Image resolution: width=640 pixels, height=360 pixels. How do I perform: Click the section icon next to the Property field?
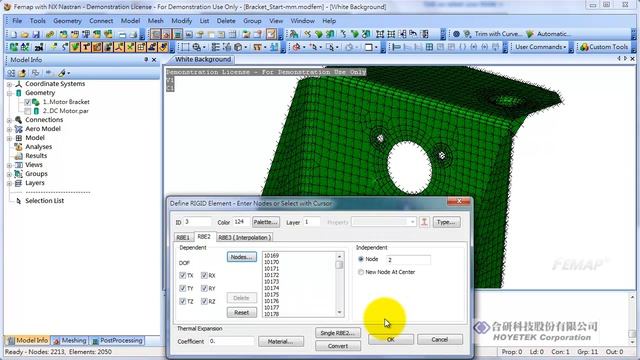coord(424,222)
